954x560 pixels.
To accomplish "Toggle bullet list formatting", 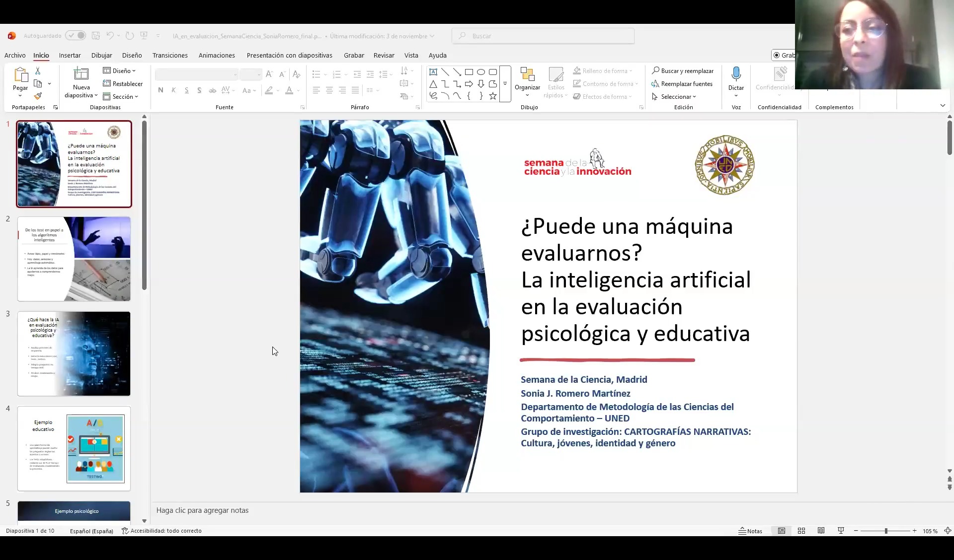I will click(x=317, y=74).
